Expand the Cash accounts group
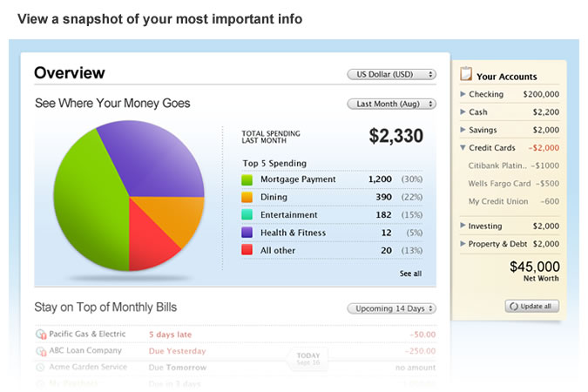Viewport: 588px width, 392px height. tap(463, 112)
